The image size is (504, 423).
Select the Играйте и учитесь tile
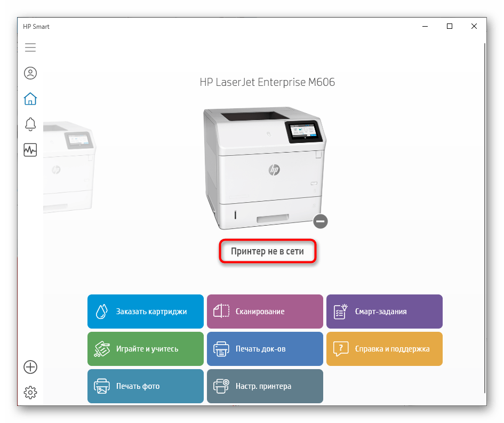pyautogui.click(x=146, y=349)
